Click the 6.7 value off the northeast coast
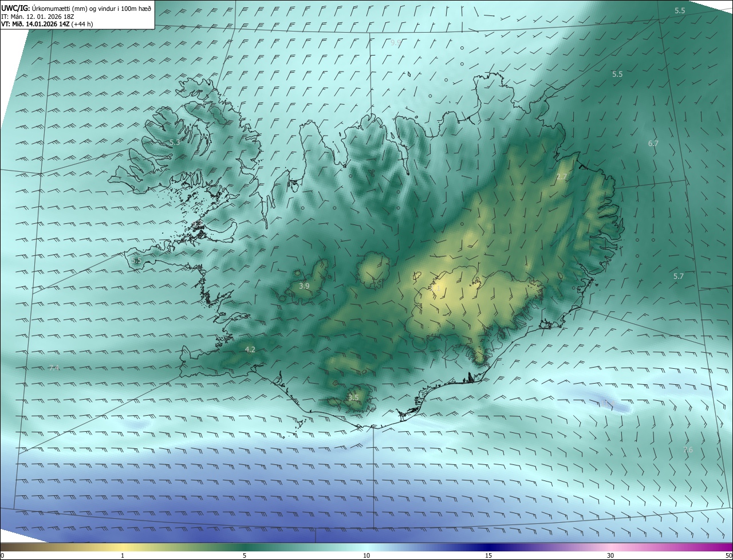This screenshot has height=560, width=733. tap(653, 144)
